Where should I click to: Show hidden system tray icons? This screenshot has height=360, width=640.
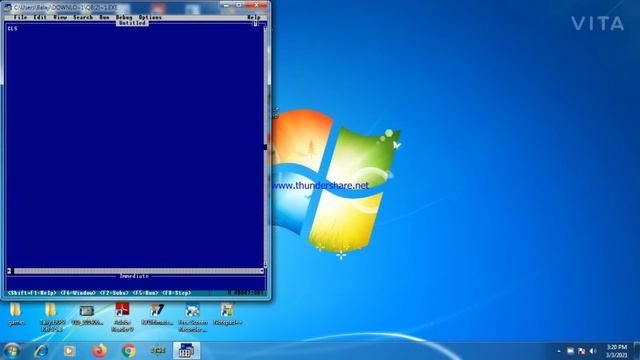point(559,351)
